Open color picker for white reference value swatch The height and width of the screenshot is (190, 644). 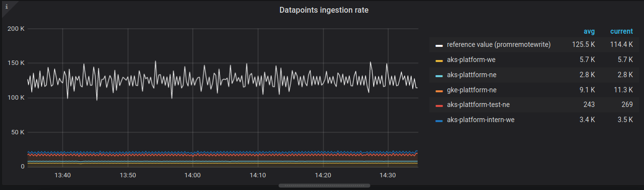[x=439, y=45]
